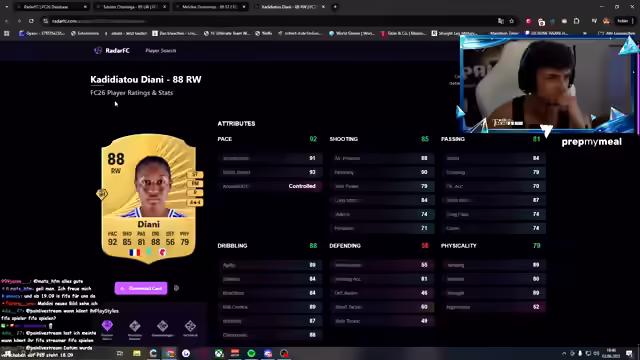Open the camera screenshot extension icon
The width and height of the screenshot is (640, 360).
[541, 21]
